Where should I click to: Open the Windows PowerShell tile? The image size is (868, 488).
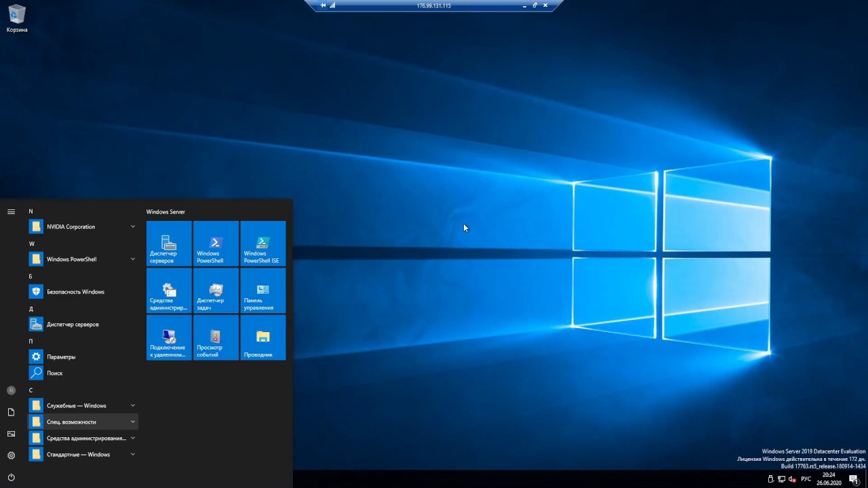point(216,243)
